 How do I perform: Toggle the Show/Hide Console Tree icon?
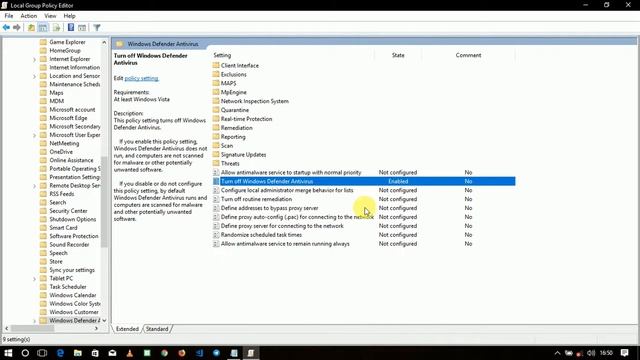pyautogui.click(x=43, y=28)
